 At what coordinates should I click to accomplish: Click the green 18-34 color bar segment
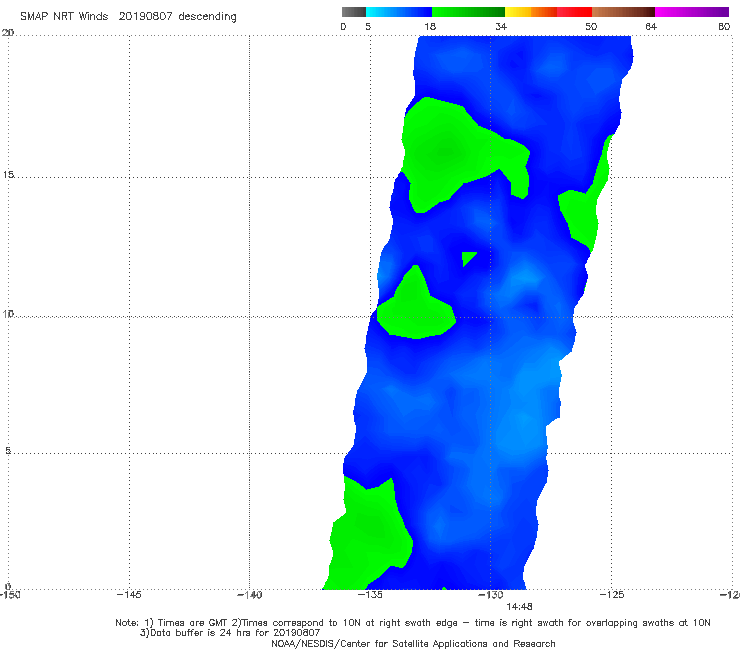click(x=468, y=12)
